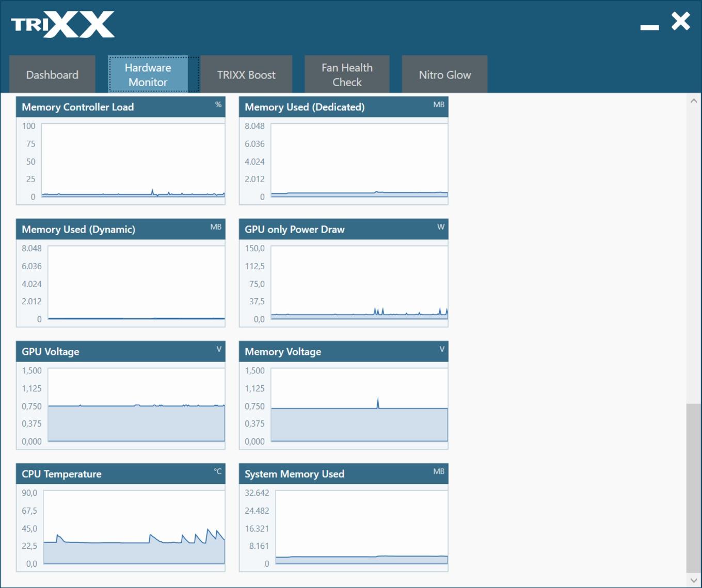Click the MB unit on System Memory Used
The image size is (702, 588).
pos(439,471)
